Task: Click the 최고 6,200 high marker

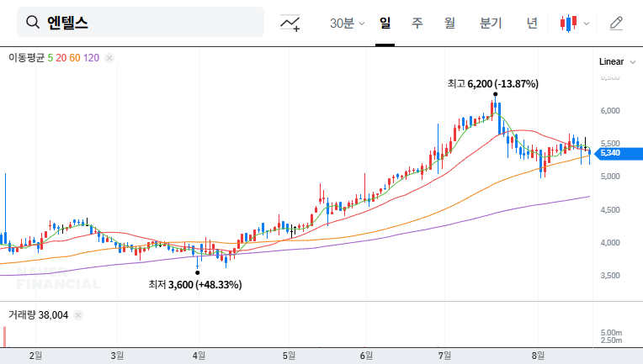Action: tap(493, 84)
